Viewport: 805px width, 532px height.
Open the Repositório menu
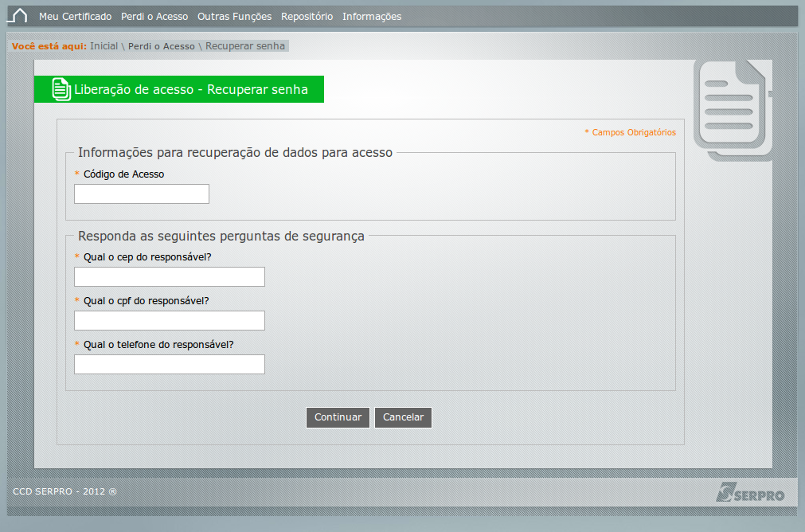click(x=307, y=17)
